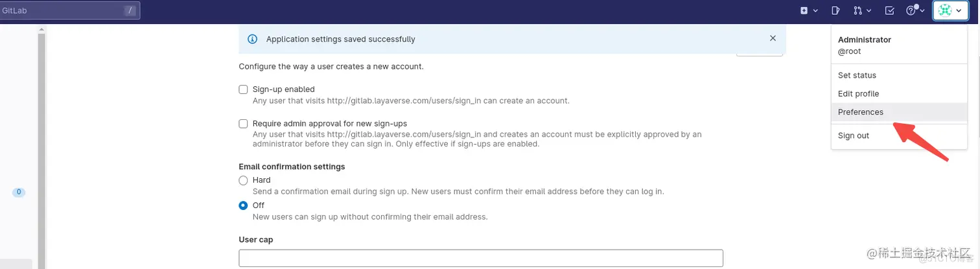This screenshot has height=269, width=980.
Task: Expand the Create new dropdown chevron
Action: pyautogui.click(x=815, y=10)
